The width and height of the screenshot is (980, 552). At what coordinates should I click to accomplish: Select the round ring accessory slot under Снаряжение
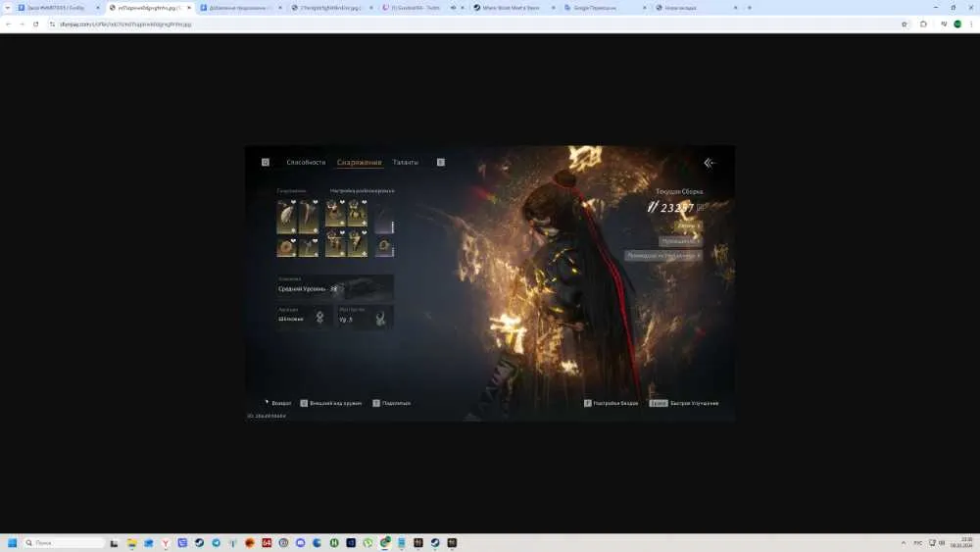click(287, 247)
